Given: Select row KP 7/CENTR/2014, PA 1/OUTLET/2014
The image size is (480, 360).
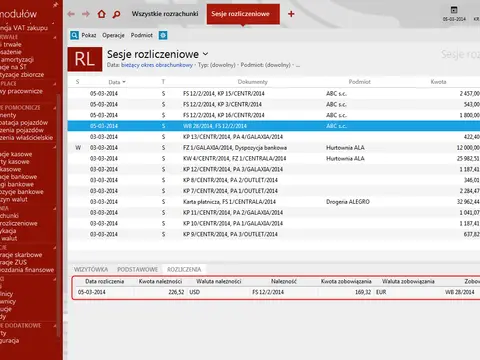Looking at the screenshot, I should pos(274,191).
